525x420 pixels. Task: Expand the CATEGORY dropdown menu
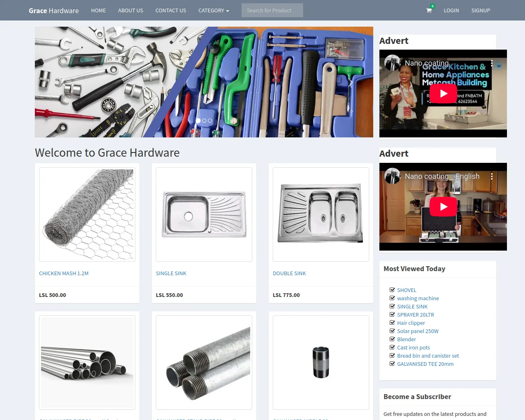click(x=214, y=10)
